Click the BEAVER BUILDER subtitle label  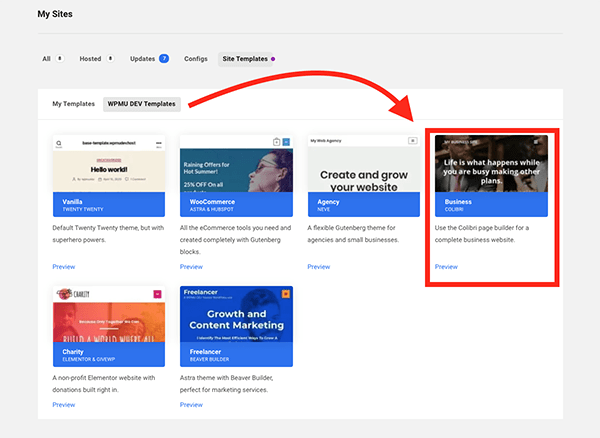(x=209, y=359)
